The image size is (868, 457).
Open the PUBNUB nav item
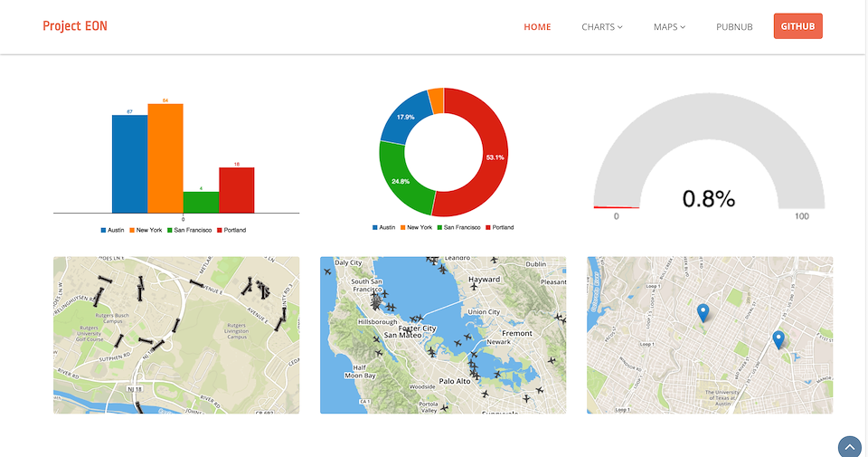[x=734, y=27]
